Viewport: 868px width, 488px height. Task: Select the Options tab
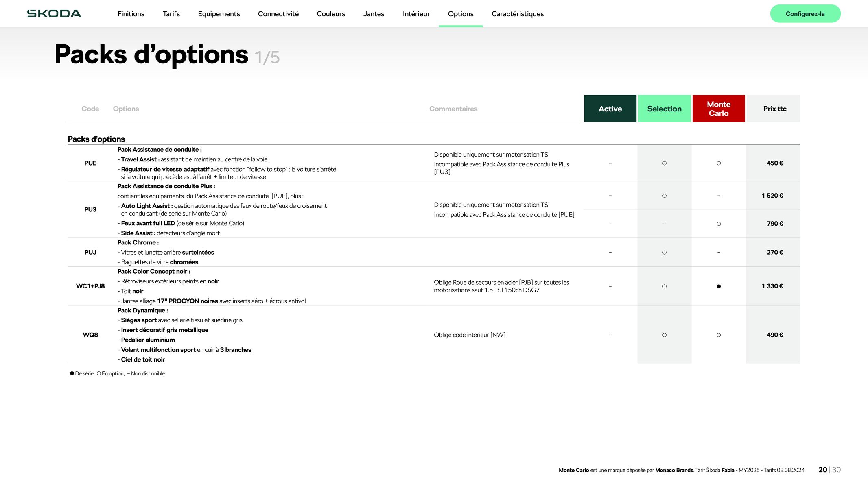pos(461,14)
